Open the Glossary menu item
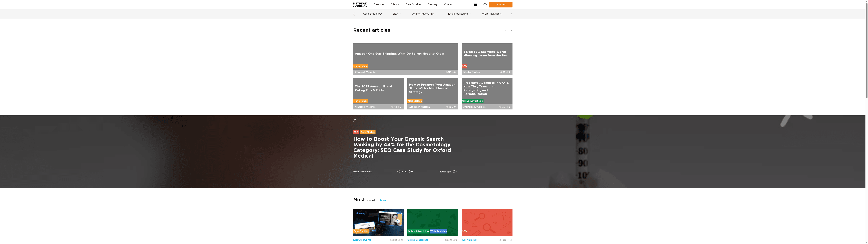The image size is (868, 244). pyautogui.click(x=432, y=5)
